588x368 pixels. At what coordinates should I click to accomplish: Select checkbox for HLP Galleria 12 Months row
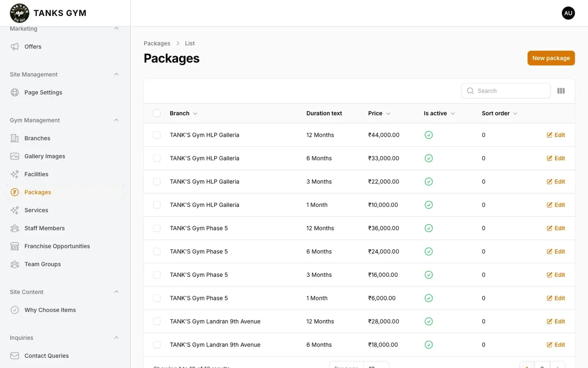[157, 135]
